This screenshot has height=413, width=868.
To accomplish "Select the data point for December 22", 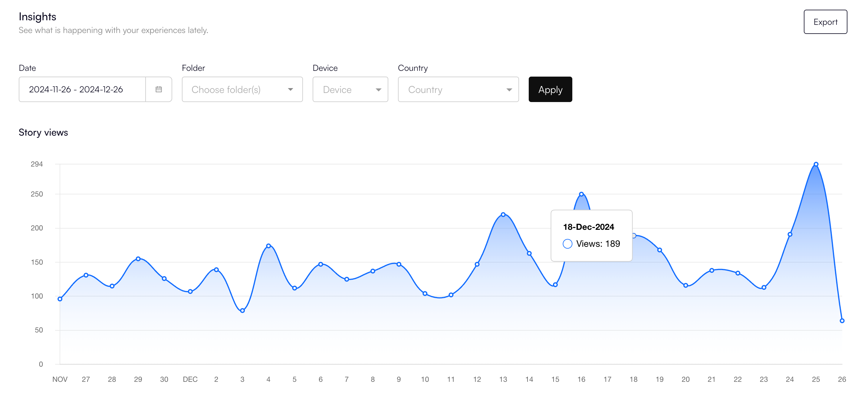I will 738,273.
